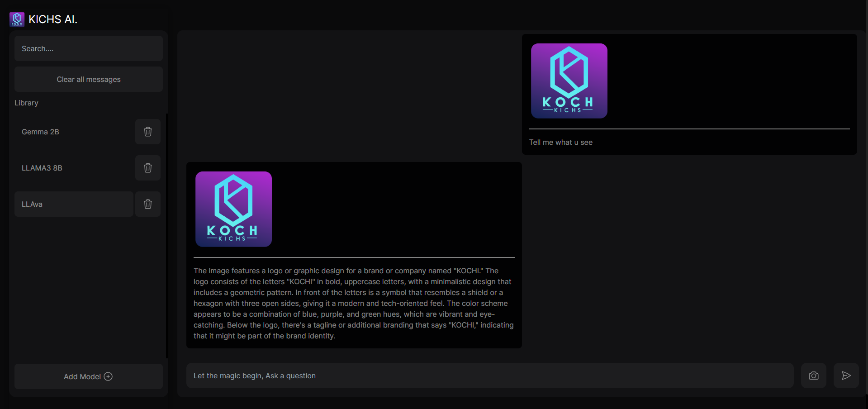Open the KOCH image in AI response
Viewport: 868px width, 409px height.
point(233,209)
